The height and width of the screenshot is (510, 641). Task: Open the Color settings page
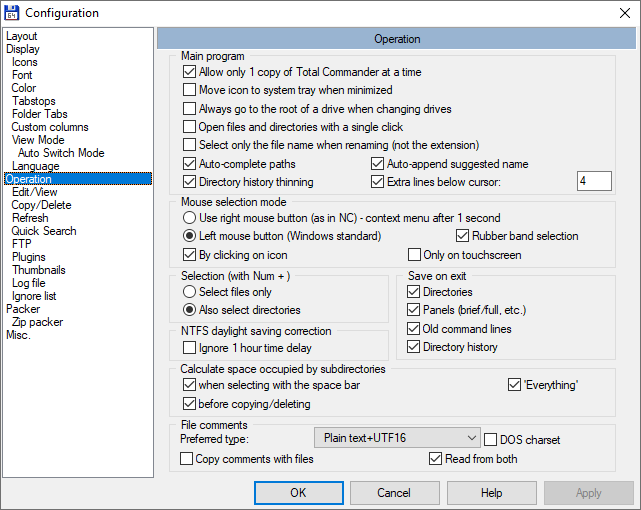point(24,88)
